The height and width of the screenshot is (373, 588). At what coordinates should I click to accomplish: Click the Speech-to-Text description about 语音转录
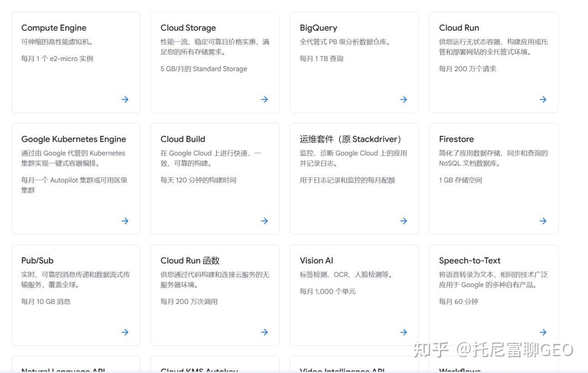(x=494, y=280)
